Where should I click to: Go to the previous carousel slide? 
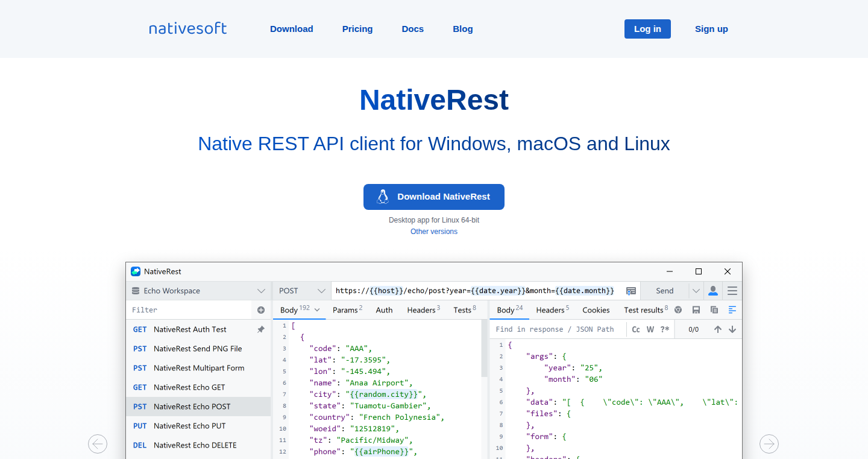(x=98, y=444)
